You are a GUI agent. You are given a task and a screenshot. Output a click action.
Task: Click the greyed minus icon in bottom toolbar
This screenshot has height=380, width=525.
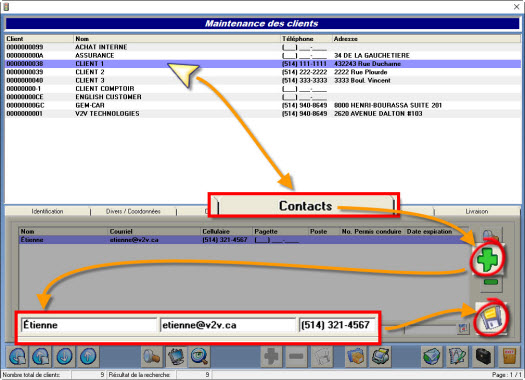296,356
